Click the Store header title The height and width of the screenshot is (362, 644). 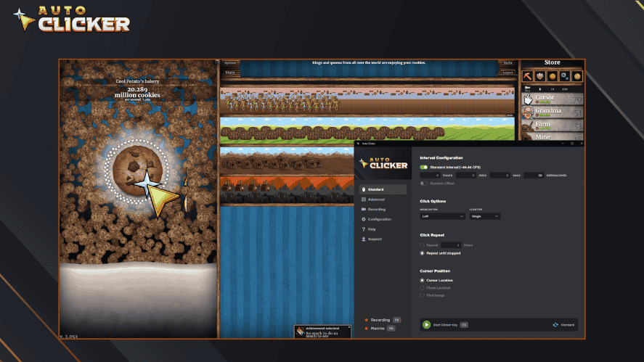coord(552,62)
